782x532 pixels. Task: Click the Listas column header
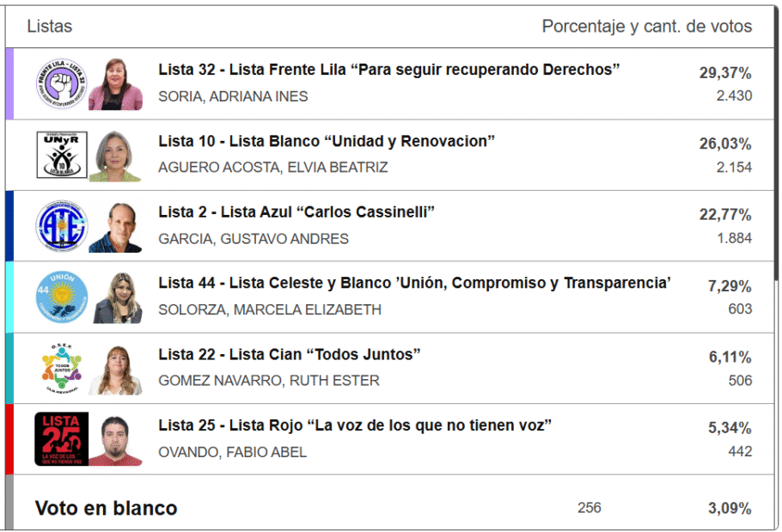pos(50,27)
